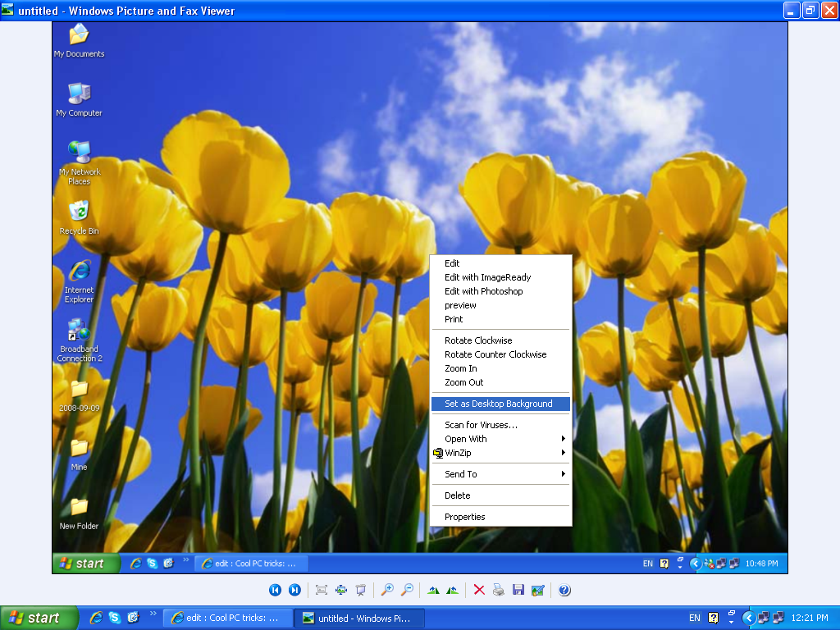Screen dimensions: 840x630
Task: Open viewer Help with question mark icon
Action: 564,590
